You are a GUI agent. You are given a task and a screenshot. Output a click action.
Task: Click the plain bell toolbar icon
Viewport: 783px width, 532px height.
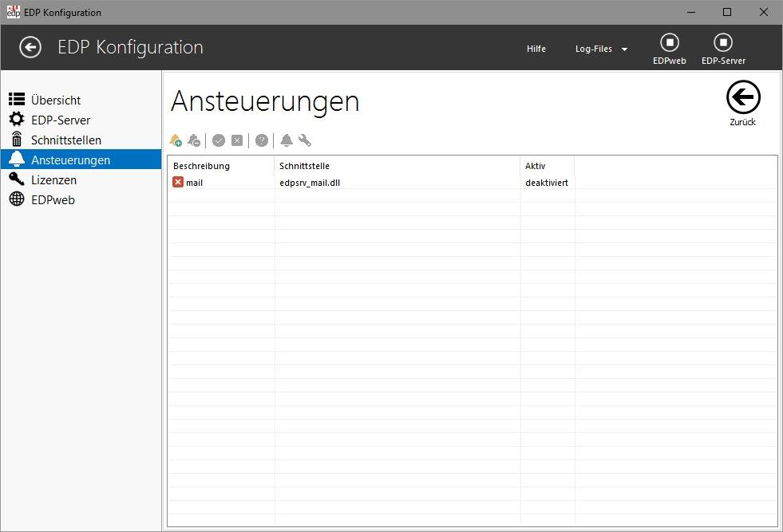[287, 140]
